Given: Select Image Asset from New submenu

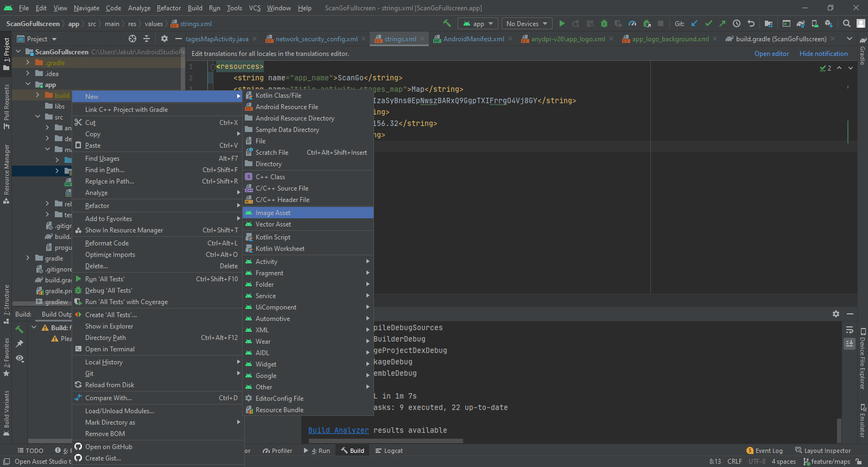Looking at the screenshot, I should point(273,213).
